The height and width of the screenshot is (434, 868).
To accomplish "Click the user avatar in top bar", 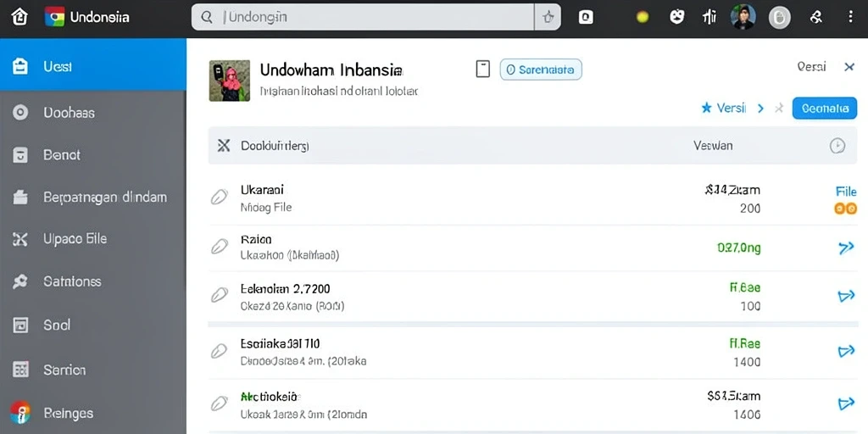I will coord(743,17).
